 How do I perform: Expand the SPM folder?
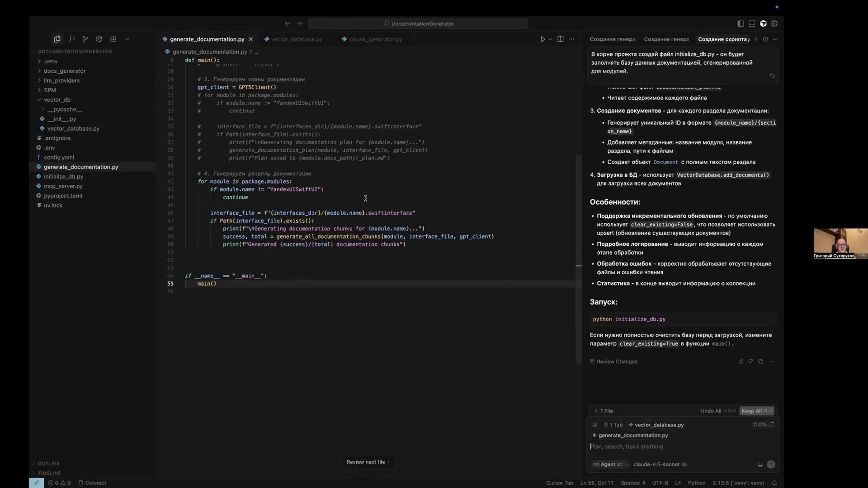point(50,90)
